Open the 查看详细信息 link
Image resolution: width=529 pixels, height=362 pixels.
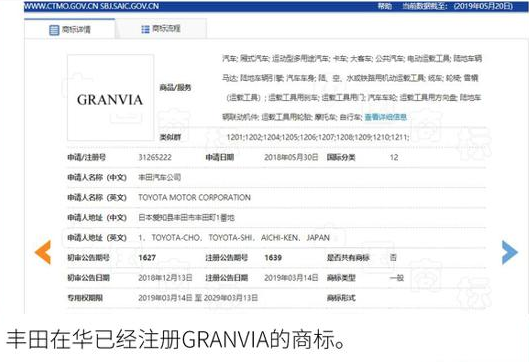(386, 117)
